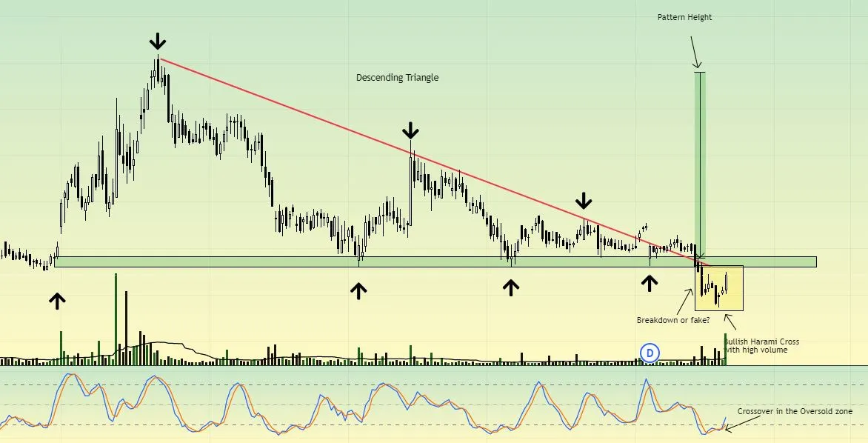Click the leftmost up arrow below support
The image size is (868, 443).
pyautogui.click(x=57, y=299)
